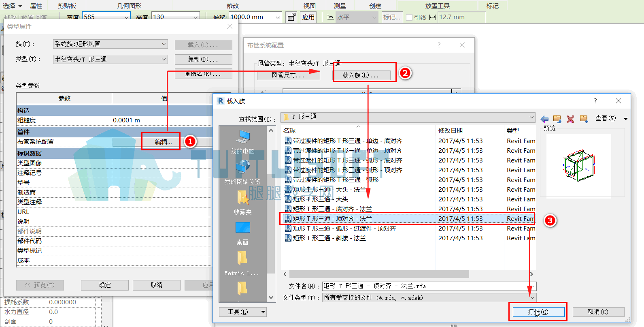The image size is (644, 327).
Task: Select file 带过渡件的矩形 T 形三通 - 弧形
Action: (x=332, y=180)
